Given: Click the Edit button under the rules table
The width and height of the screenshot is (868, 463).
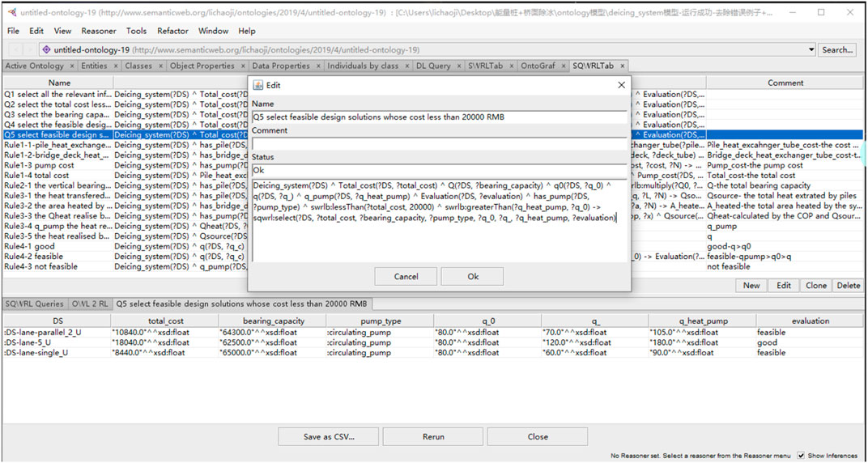Looking at the screenshot, I should point(783,286).
